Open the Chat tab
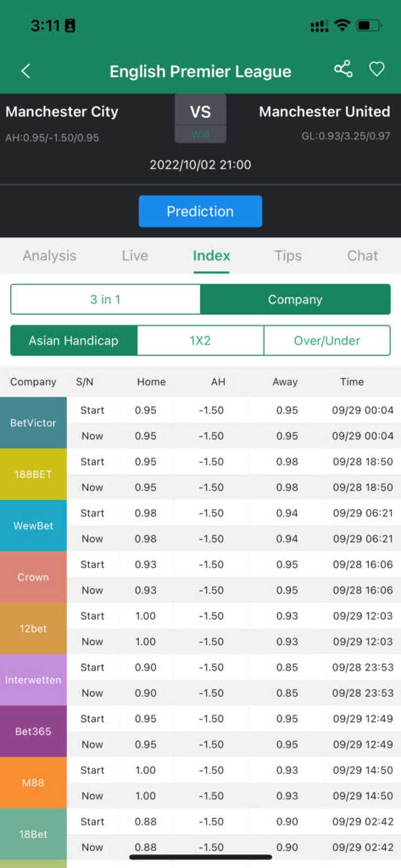The width and height of the screenshot is (401, 868). pos(362,256)
